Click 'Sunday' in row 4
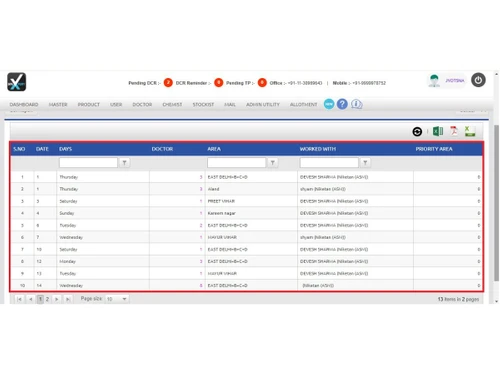500x375 pixels. point(67,213)
